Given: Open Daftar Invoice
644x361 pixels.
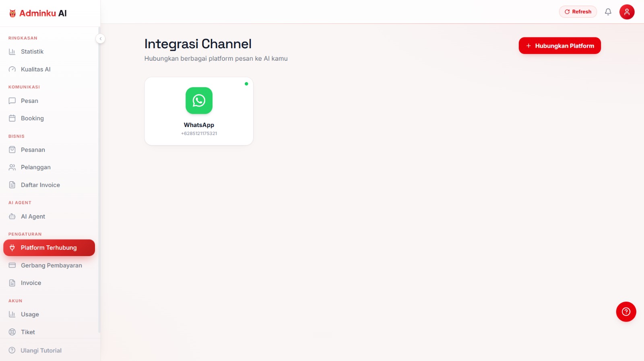Looking at the screenshot, I should tap(49, 185).
